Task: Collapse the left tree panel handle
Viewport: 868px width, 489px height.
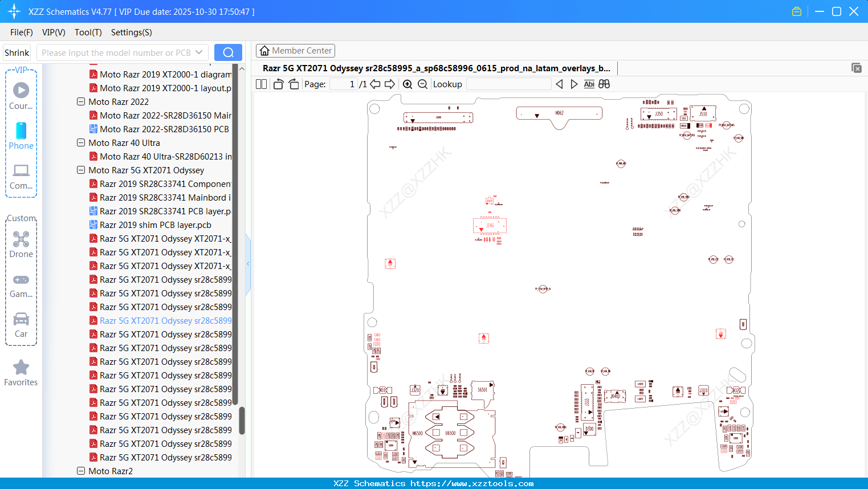Action: pos(248,264)
